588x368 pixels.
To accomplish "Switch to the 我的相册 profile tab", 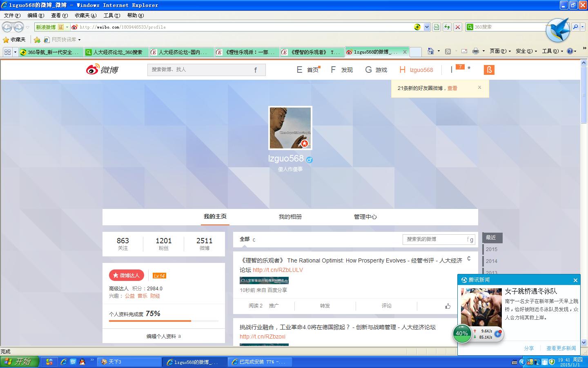I will pos(290,217).
